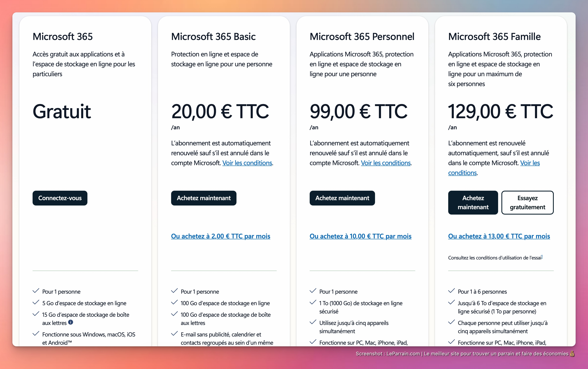588x369 pixels.
Task: Click the checkmark beside 'E-mail sans publicité'
Action: (174, 334)
